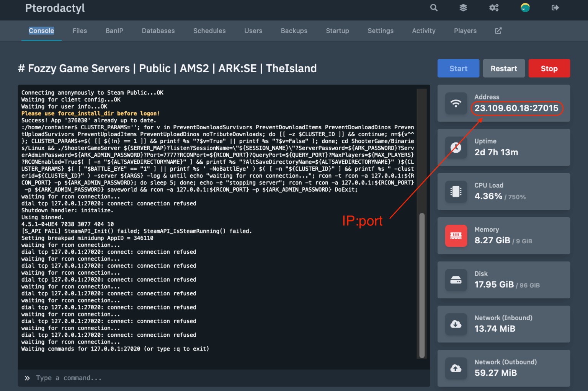Go to the BanIP tab
This screenshot has height=391, width=588.
[114, 31]
